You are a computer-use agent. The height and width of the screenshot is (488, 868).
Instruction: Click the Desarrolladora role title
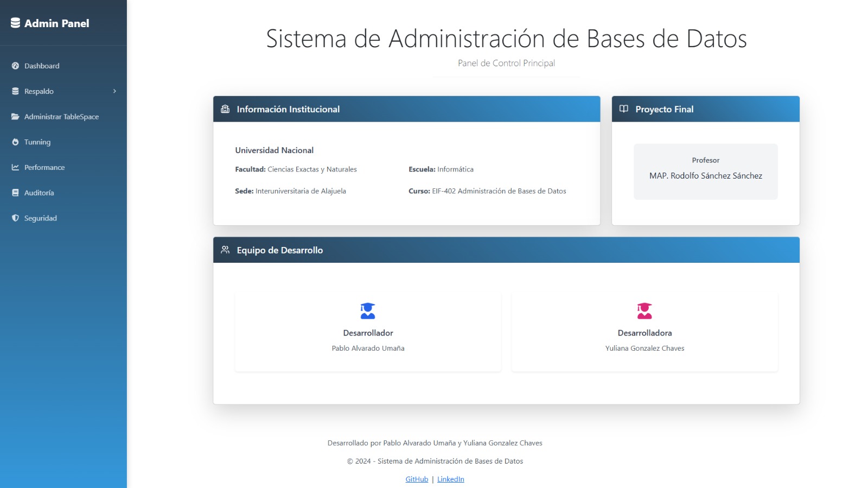pyautogui.click(x=644, y=333)
